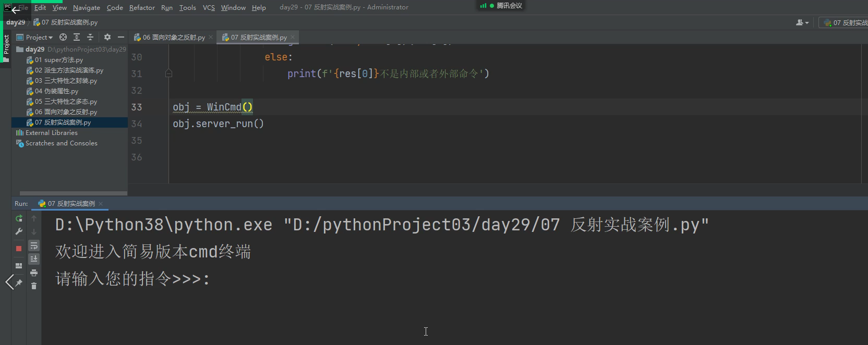Rerun the script in Run panel
This screenshot has width=868, height=345.
tap(19, 218)
